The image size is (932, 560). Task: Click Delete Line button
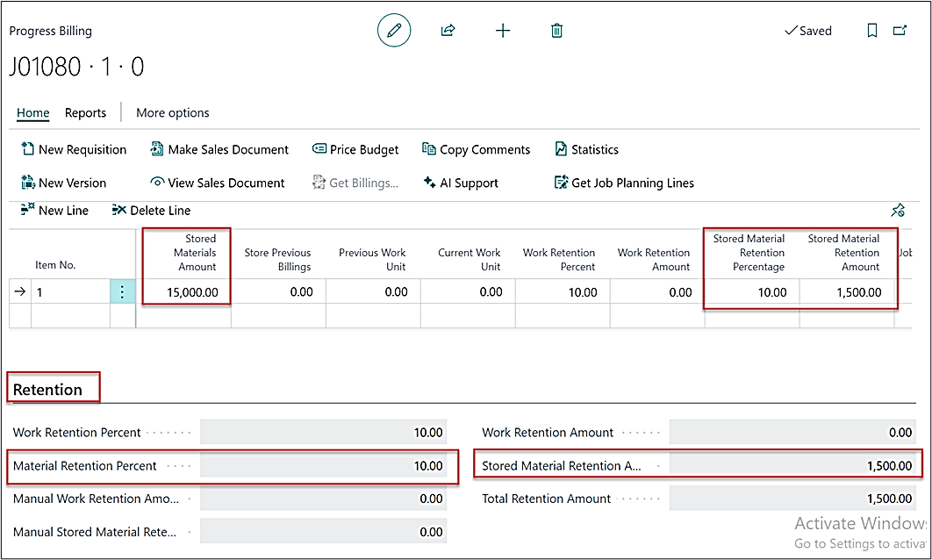pyautogui.click(x=151, y=211)
